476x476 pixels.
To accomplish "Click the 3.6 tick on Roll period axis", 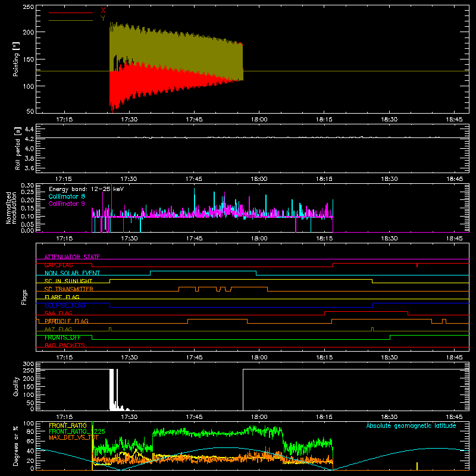I will 29,168.
